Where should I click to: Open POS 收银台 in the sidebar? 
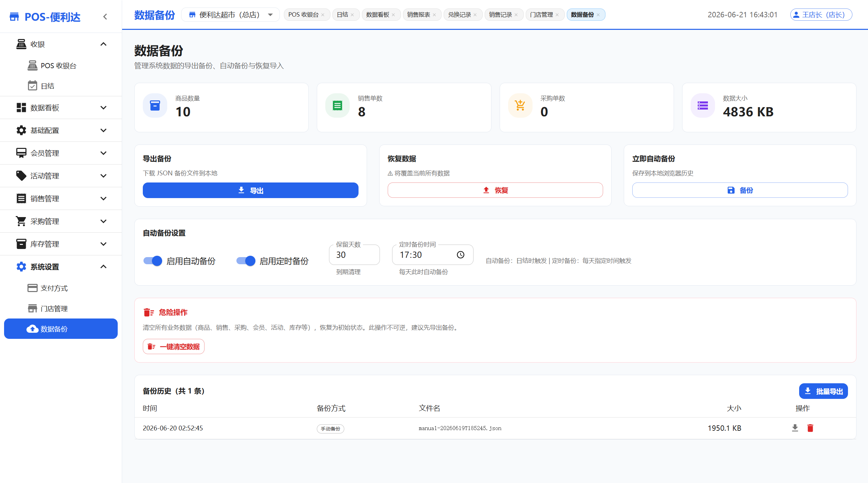61,66
